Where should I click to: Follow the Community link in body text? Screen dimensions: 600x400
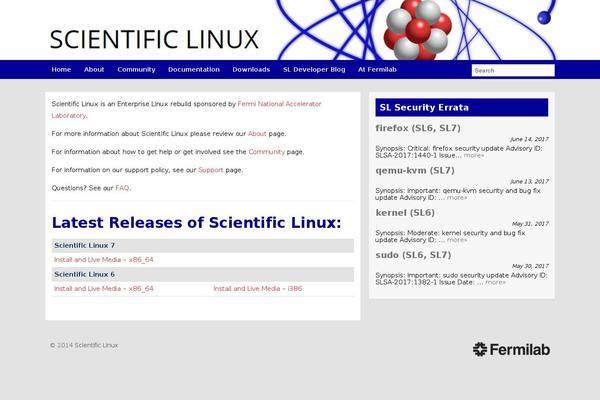pyautogui.click(x=267, y=152)
